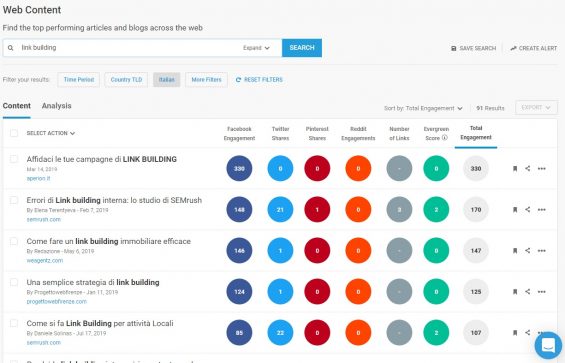Screen dimensions: 565x363
Task: Tick the checkbox for Una semplice strategia
Action: click(x=14, y=282)
